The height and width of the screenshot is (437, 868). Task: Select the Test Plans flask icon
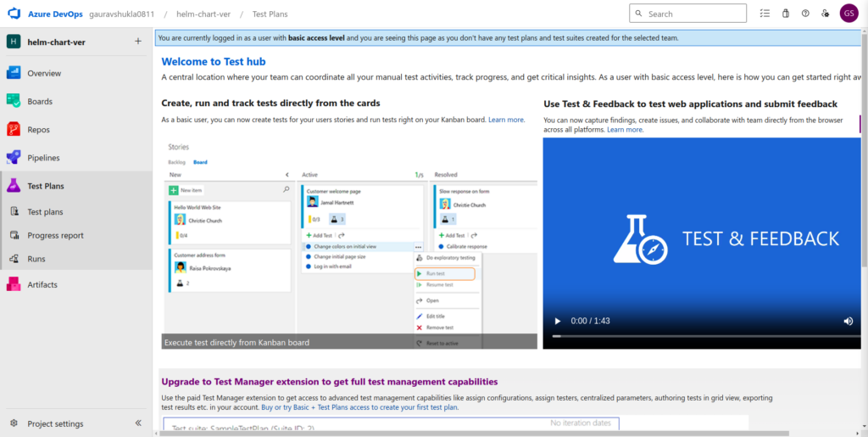(x=14, y=186)
